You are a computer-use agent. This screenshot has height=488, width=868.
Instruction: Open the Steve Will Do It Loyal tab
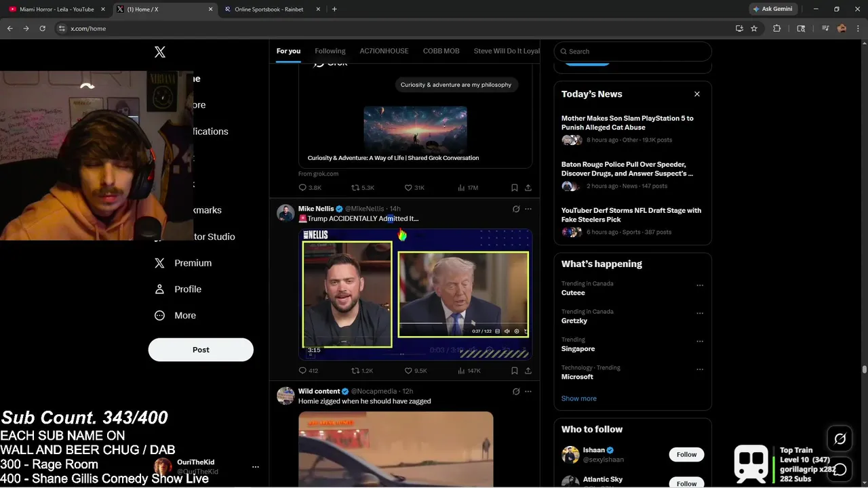point(507,51)
